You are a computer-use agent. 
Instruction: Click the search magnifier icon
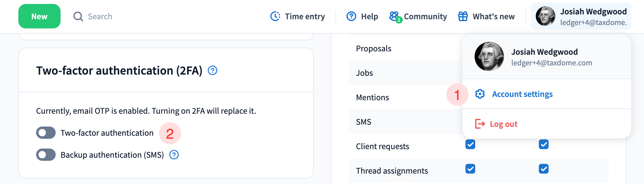pyautogui.click(x=78, y=17)
